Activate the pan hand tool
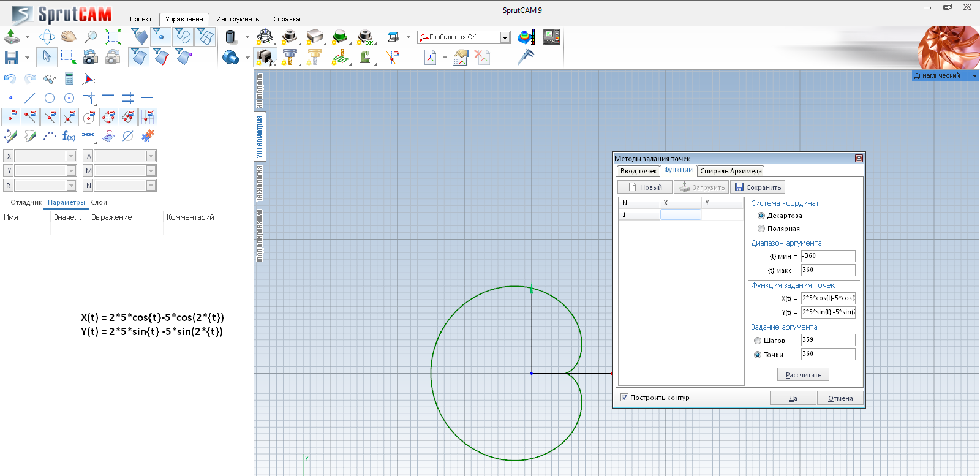This screenshot has height=476, width=980. [69, 37]
